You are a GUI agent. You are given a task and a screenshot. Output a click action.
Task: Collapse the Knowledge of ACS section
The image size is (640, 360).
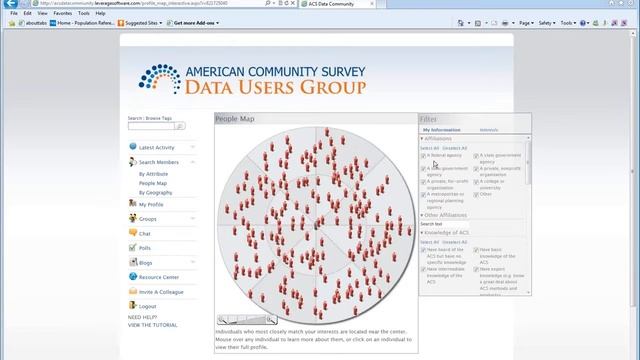(x=422, y=233)
